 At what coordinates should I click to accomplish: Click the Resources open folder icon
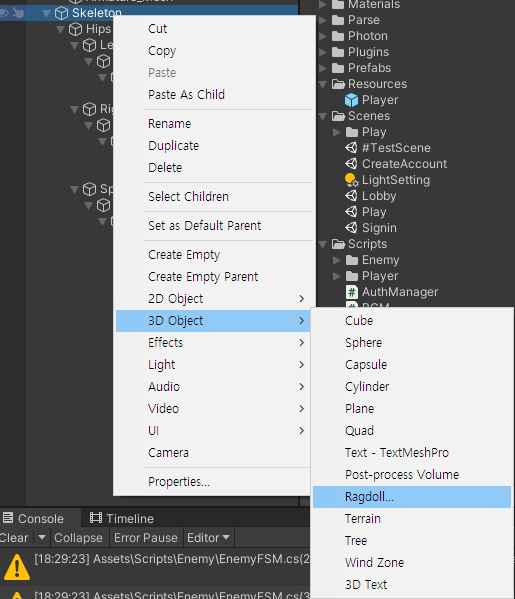[338, 84]
